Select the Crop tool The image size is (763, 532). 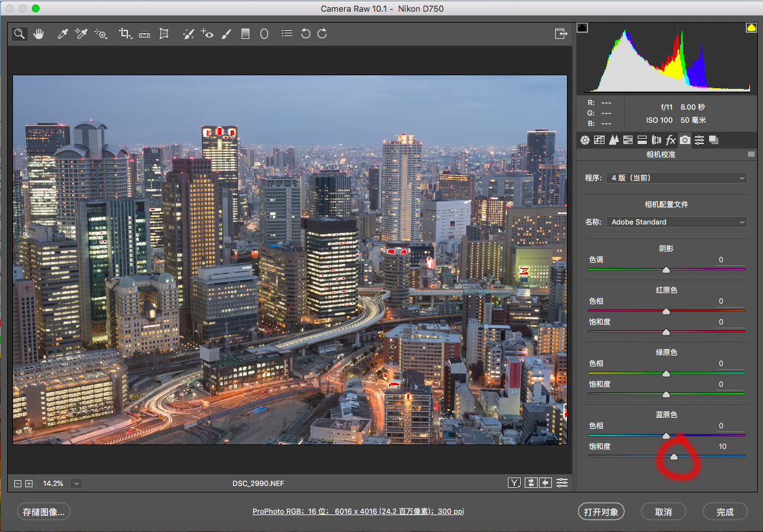click(x=125, y=34)
